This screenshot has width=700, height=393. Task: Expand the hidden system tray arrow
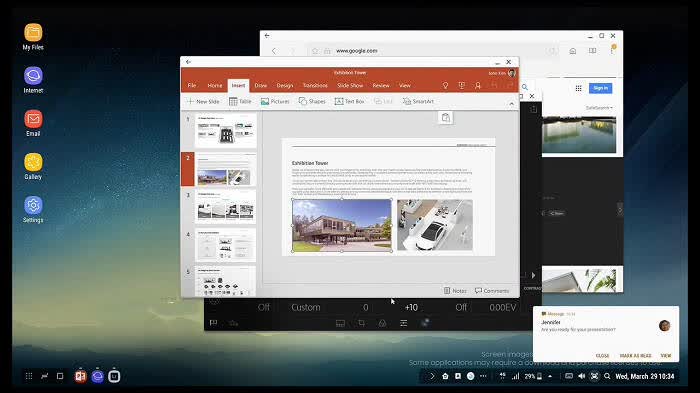point(550,376)
